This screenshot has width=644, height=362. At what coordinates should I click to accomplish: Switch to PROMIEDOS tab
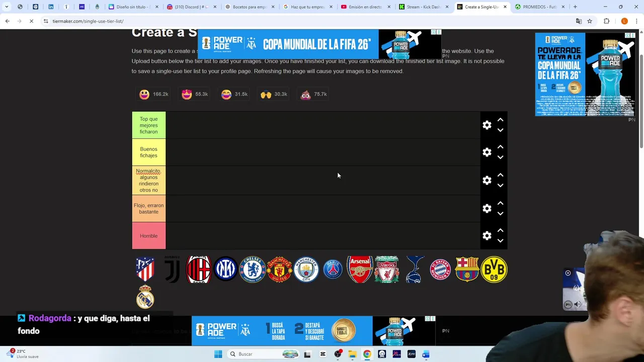point(539,7)
